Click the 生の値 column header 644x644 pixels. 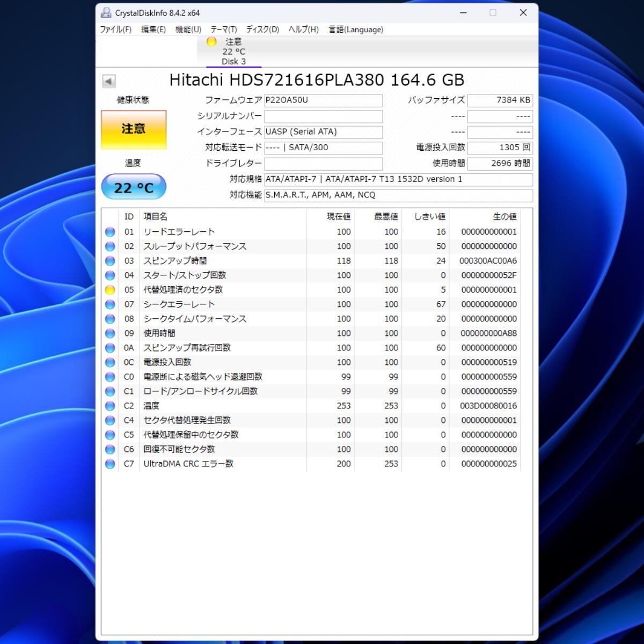pyautogui.click(x=504, y=216)
